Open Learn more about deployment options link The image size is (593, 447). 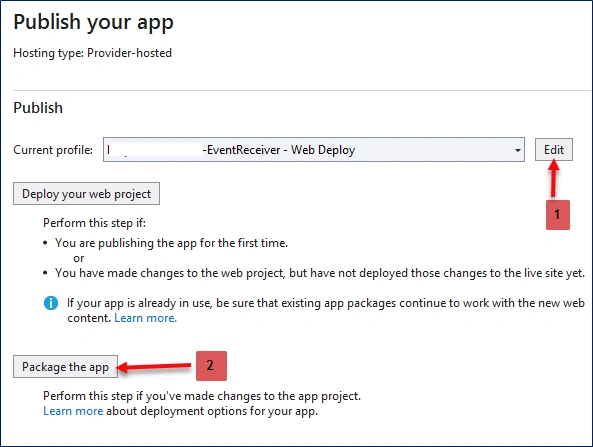(x=73, y=411)
